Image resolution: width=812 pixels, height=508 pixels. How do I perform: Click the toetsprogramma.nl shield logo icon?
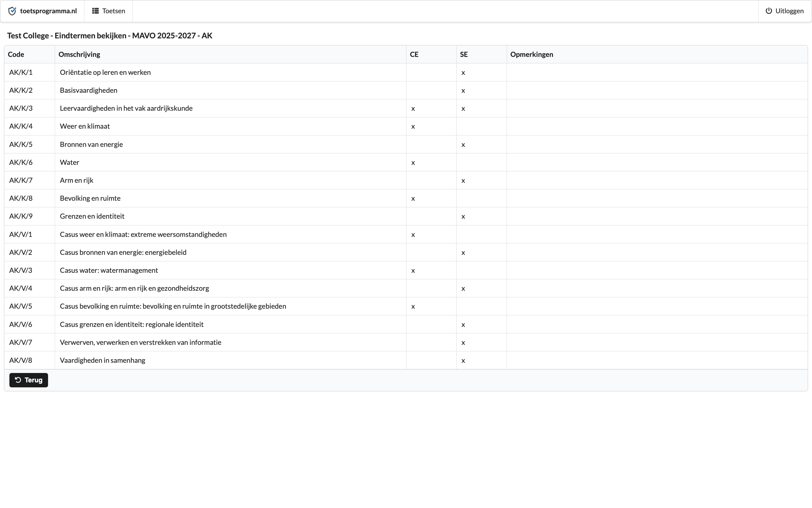[12, 11]
